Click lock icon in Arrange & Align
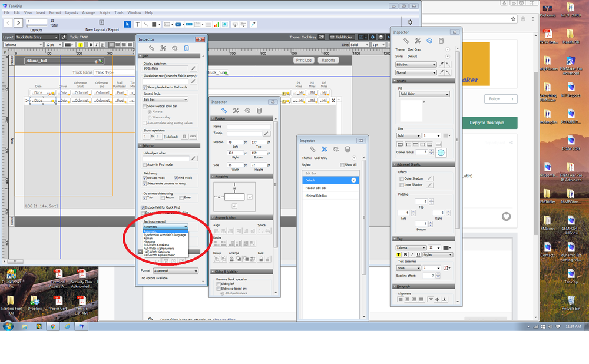This screenshot has width=589, height=364. [x=261, y=259]
